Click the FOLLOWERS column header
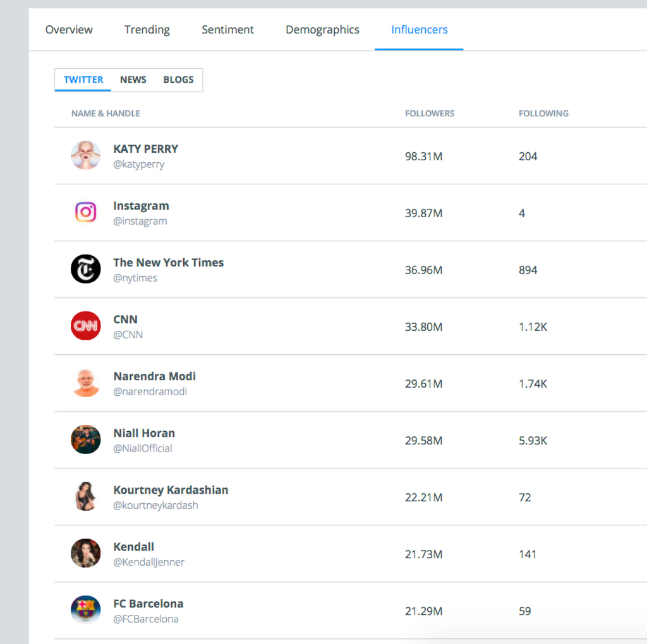This screenshot has width=647, height=644. pyautogui.click(x=430, y=114)
